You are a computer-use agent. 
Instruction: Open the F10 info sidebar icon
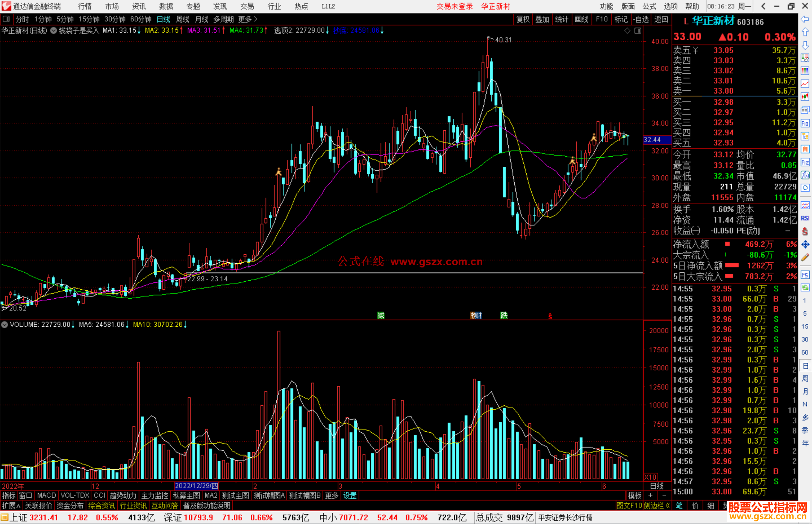click(x=805, y=123)
